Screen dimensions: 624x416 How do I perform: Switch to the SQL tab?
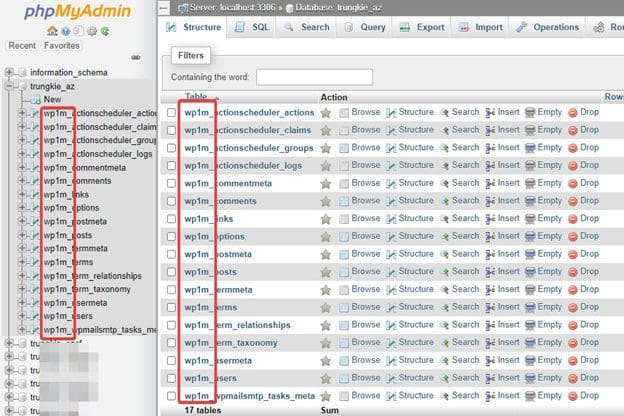click(252, 27)
